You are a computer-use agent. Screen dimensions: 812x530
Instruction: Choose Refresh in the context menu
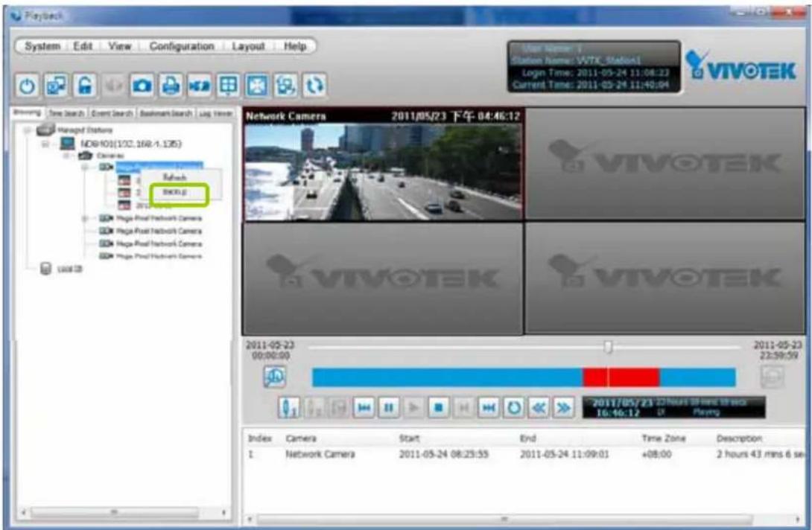click(174, 177)
